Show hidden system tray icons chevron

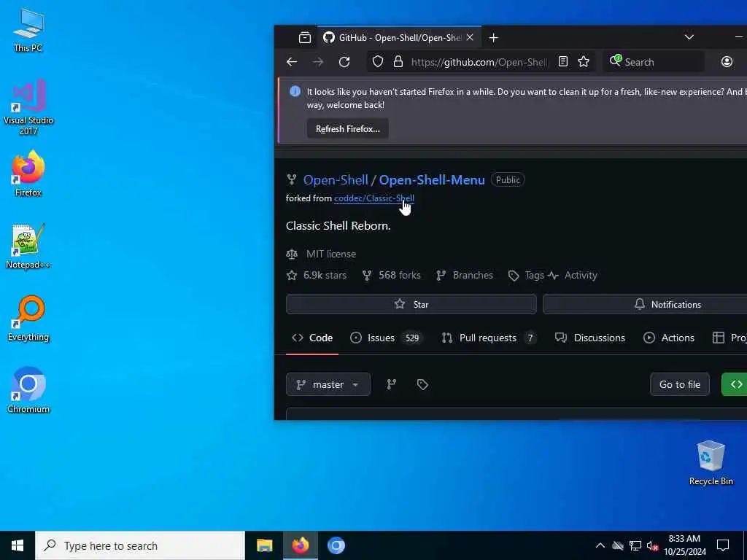pos(600,545)
